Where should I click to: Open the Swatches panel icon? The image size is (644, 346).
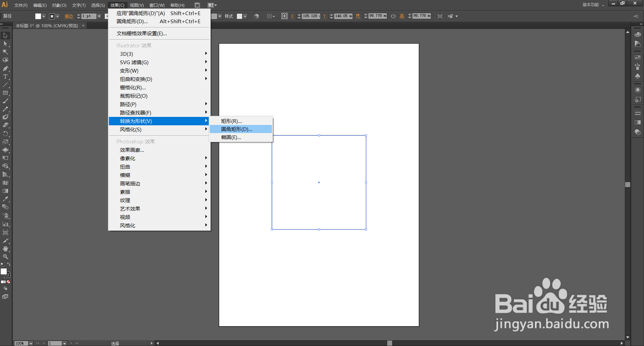pos(638,57)
